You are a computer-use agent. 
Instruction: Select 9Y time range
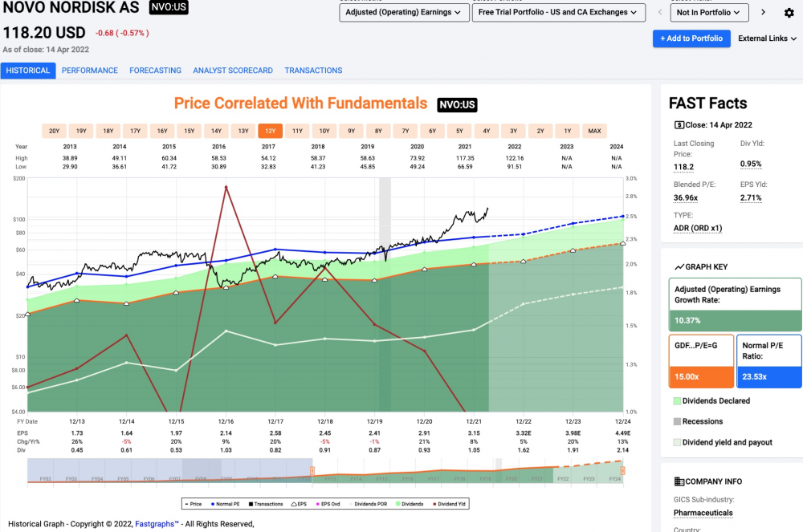tap(352, 131)
